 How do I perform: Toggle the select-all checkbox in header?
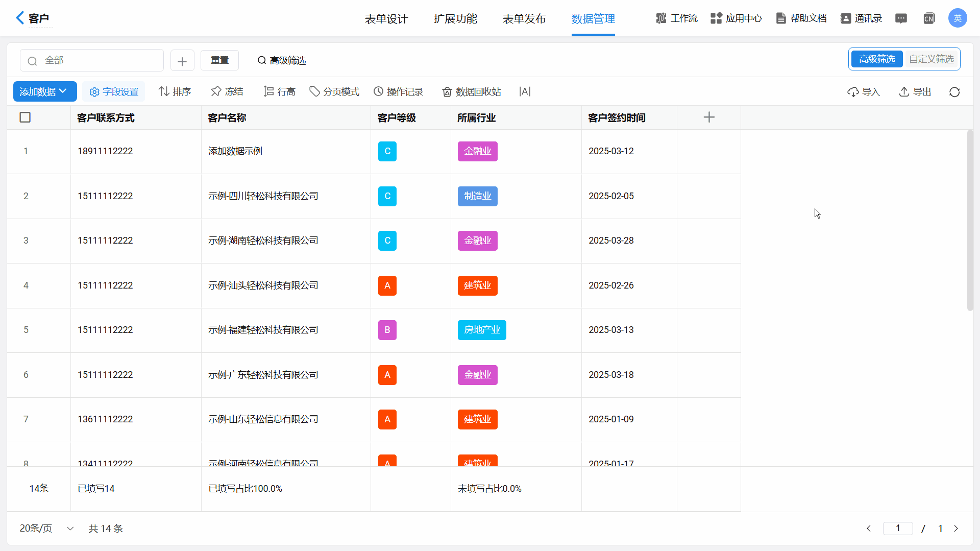[25, 117]
